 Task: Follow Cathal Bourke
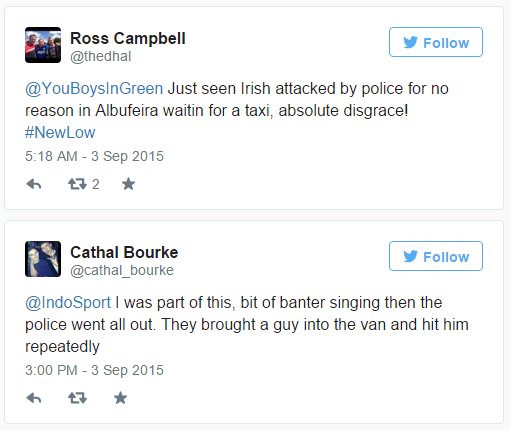click(436, 256)
